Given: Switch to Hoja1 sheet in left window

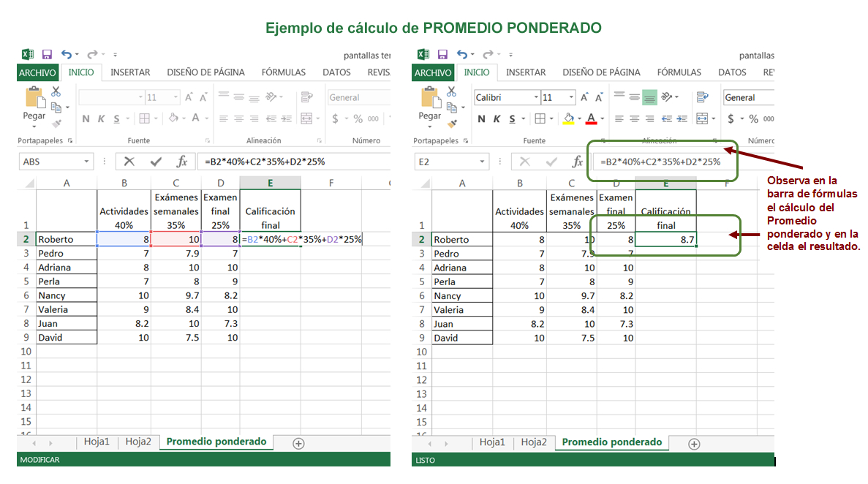Looking at the screenshot, I should pos(97,442).
